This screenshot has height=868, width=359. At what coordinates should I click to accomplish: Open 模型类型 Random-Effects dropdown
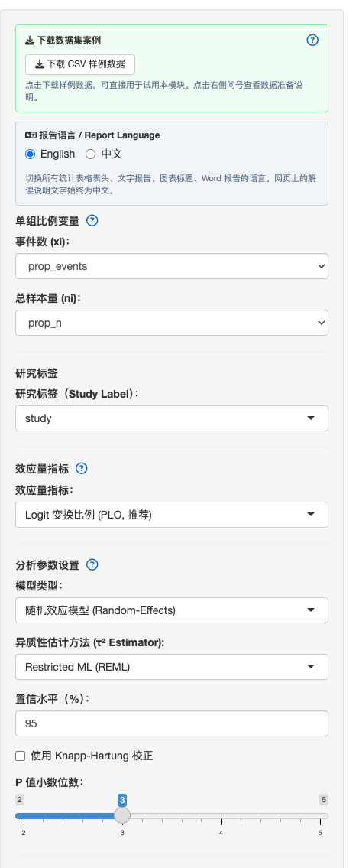pyautogui.click(x=171, y=610)
